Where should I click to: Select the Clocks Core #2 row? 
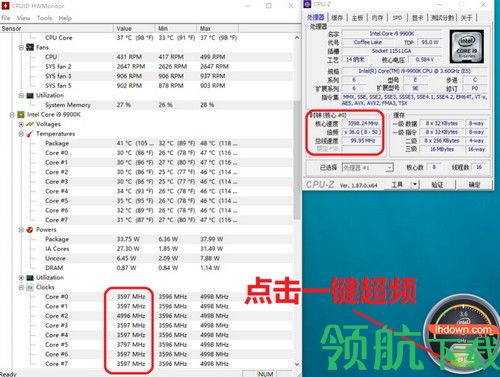click(x=147, y=316)
